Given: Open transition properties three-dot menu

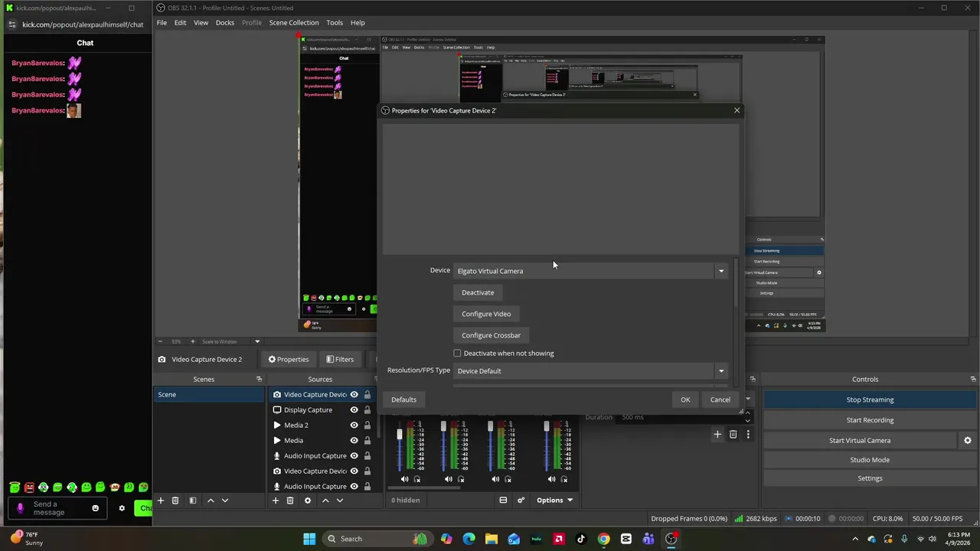Looking at the screenshot, I should click(748, 435).
